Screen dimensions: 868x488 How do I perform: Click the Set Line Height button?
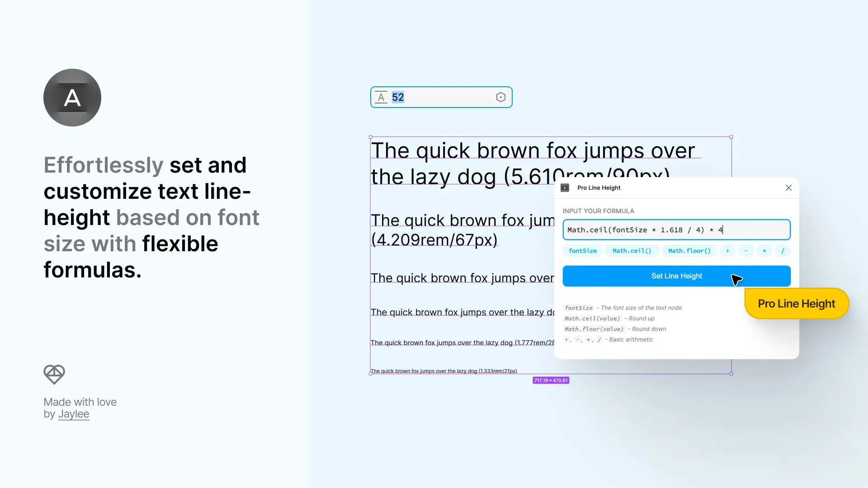677,276
